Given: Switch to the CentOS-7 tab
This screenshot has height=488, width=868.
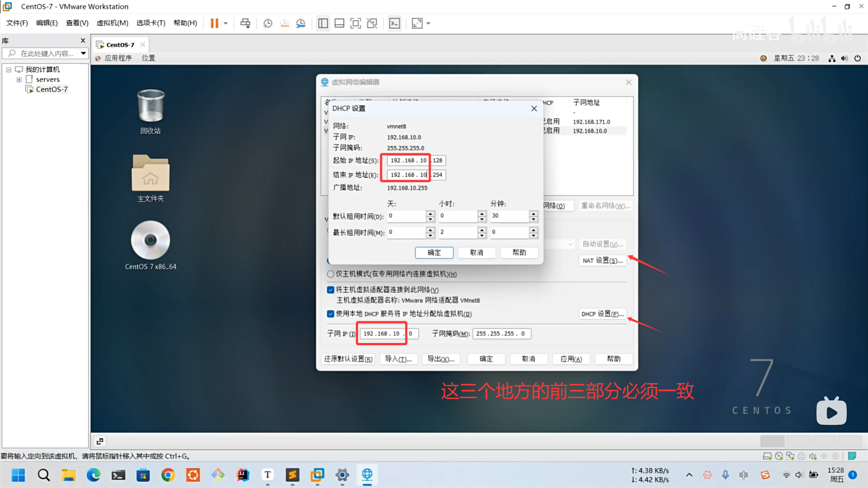Looking at the screenshot, I should (x=120, y=45).
